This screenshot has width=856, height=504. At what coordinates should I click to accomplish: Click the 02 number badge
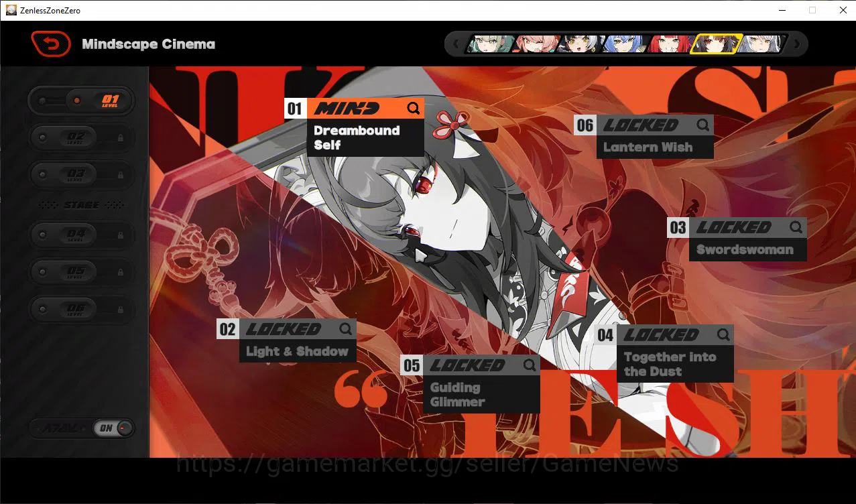[x=228, y=329]
